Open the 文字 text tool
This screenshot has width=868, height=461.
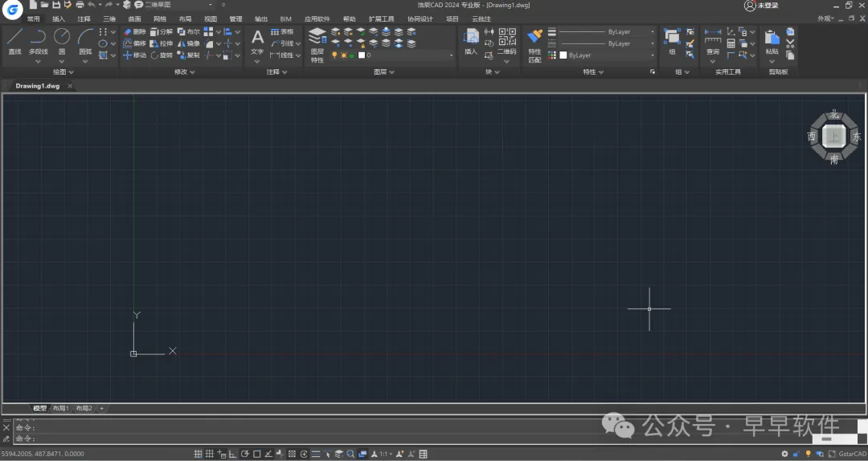tap(257, 42)
